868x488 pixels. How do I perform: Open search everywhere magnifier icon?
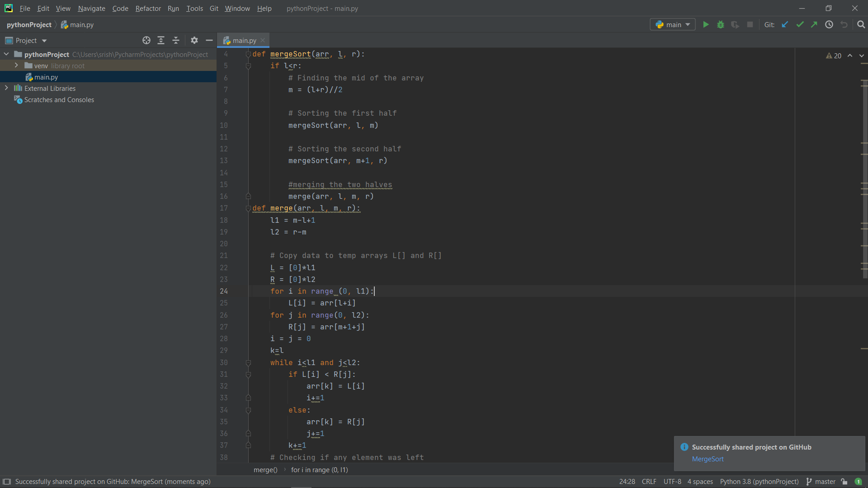click(861, 25)
